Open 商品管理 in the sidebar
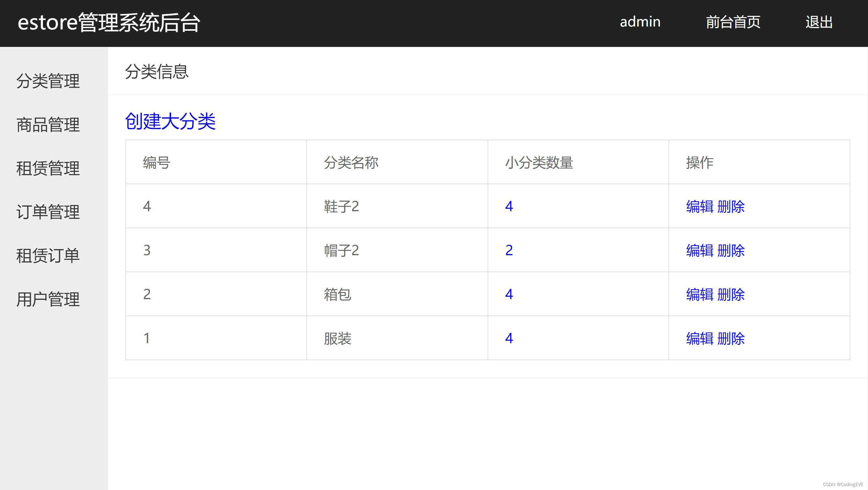The image size is (868, 490). [x=48, y=125]
